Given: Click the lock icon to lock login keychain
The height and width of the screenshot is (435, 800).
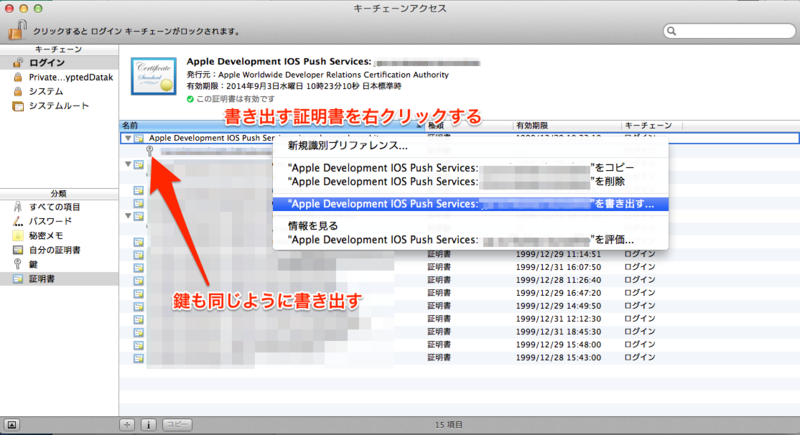Looking at the screenshot, I should coord(17,30).
